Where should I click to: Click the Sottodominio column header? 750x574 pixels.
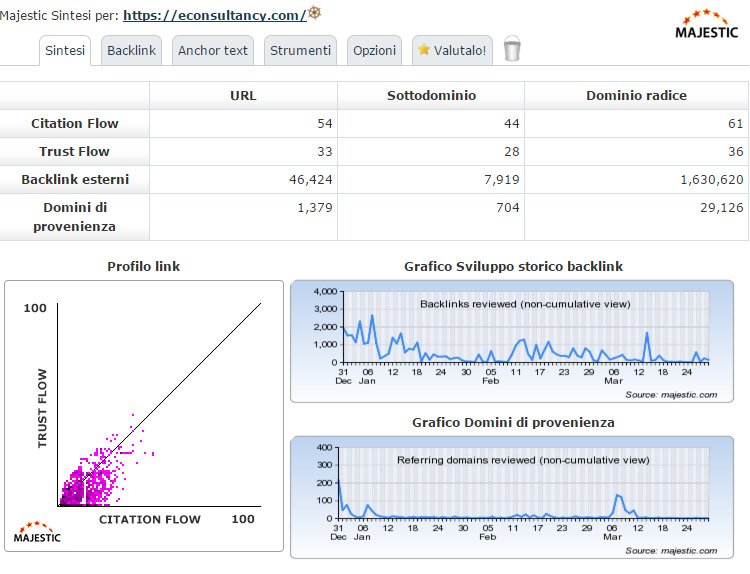click(x=431, y=96)
